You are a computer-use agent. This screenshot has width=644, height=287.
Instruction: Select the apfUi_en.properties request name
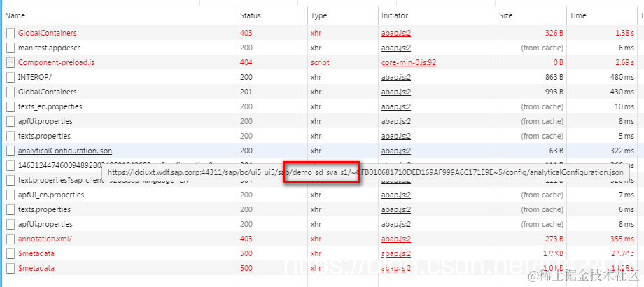tap(51, 195)
